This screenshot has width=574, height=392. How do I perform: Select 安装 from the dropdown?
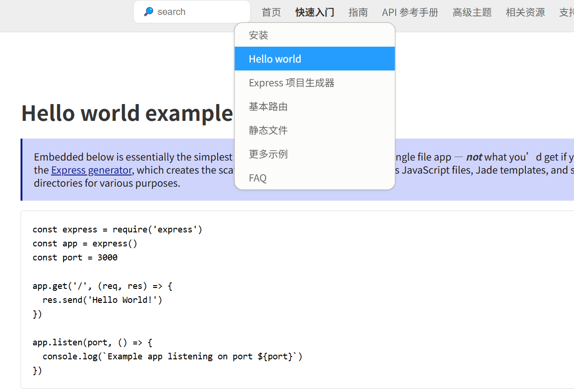pyautogui.click(x=315, y=35)
